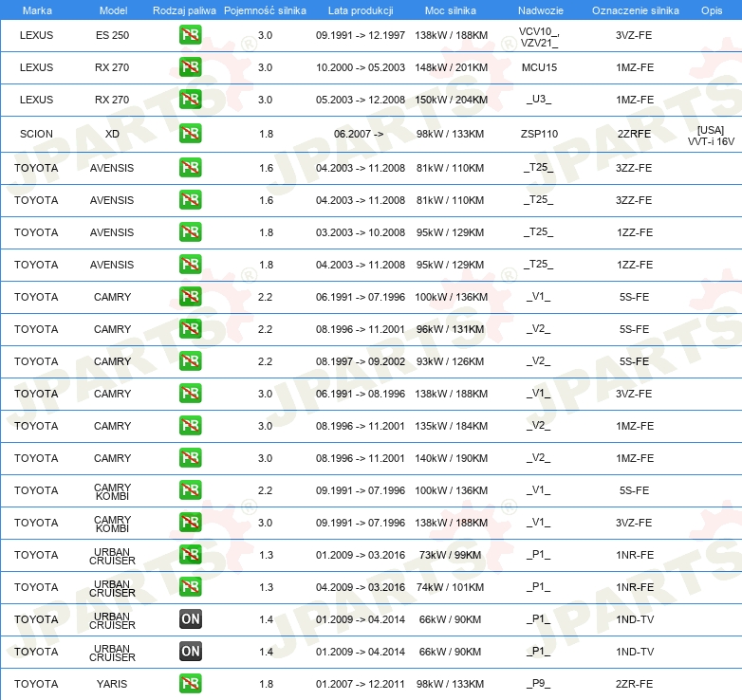This screenshot has height=700, width=742.
Task: Click power value 150kW / 204KM
Action: (x=451, y=100)
